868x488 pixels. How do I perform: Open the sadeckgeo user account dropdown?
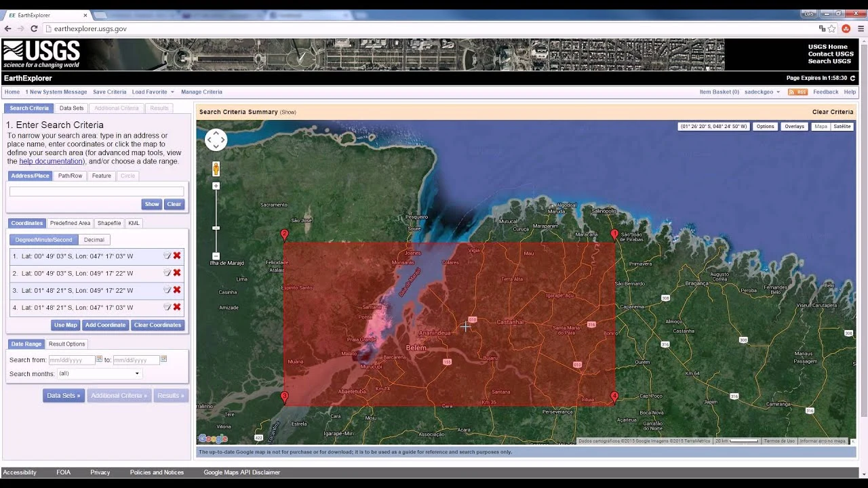[762, 92]
